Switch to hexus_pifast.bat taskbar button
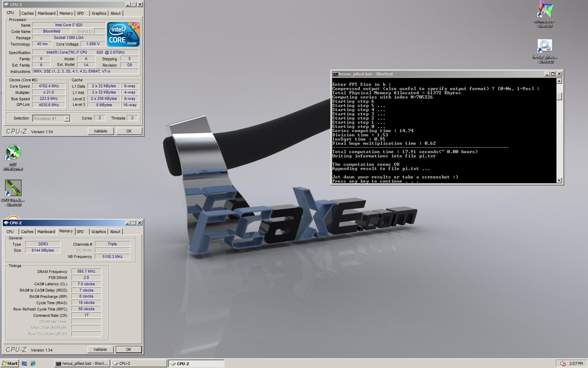This screenshot has height=368, width=588. point(82,363)
